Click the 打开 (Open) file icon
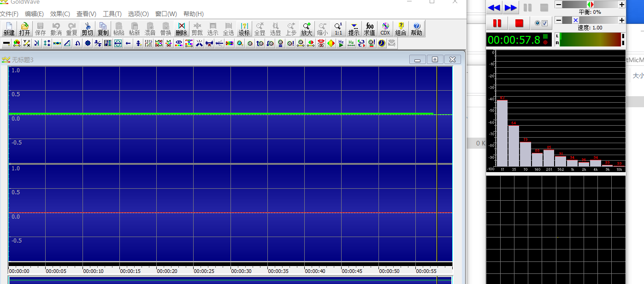The image size is (644, 284). 24,29
